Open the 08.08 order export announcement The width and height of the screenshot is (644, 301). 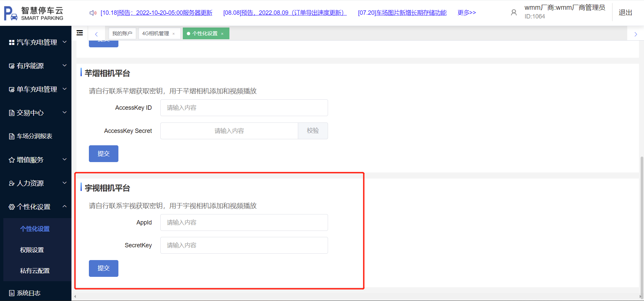pos(285,13)
